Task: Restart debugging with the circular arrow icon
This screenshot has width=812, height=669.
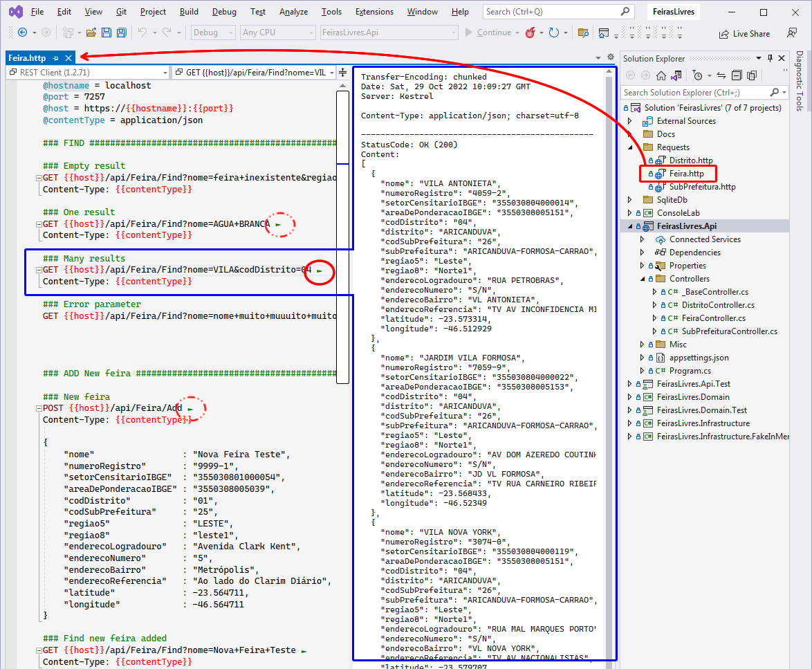Action: coord(553,33)
